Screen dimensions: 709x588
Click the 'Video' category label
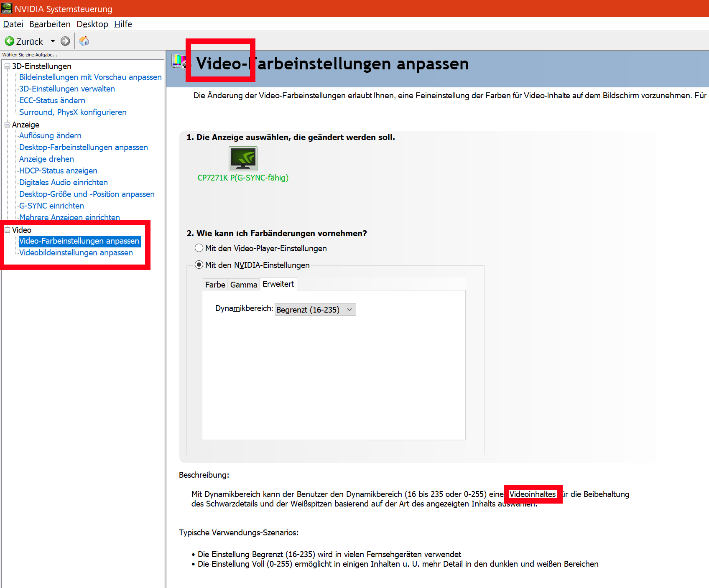(x=22, y=230)
